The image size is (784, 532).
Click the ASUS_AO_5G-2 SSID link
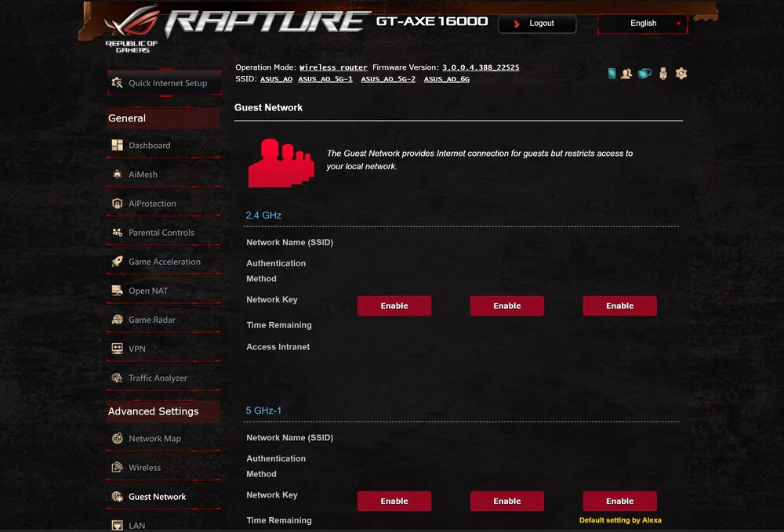tap(388, 79)
